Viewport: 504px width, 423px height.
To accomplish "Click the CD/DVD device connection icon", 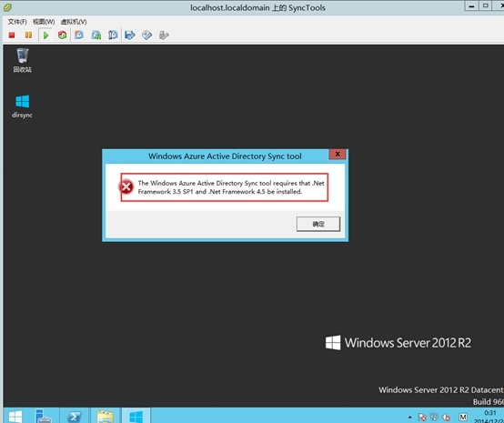I will pyautogui.click(x=146, y=35).
